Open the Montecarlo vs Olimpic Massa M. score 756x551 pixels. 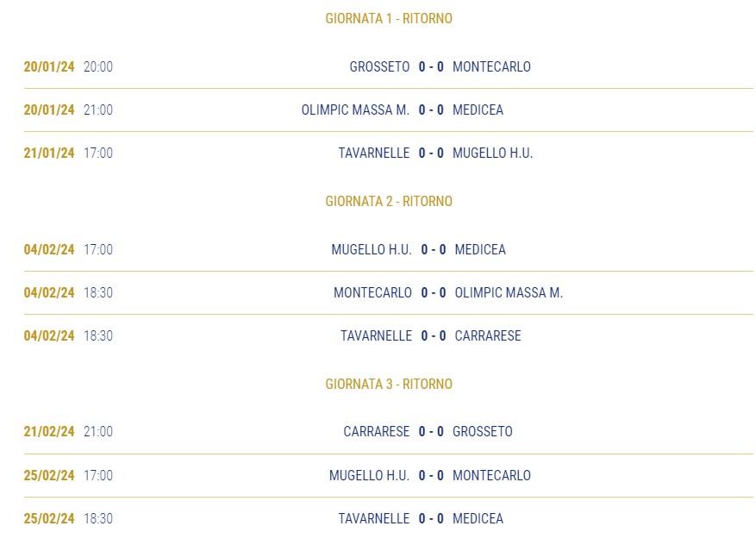434,292
